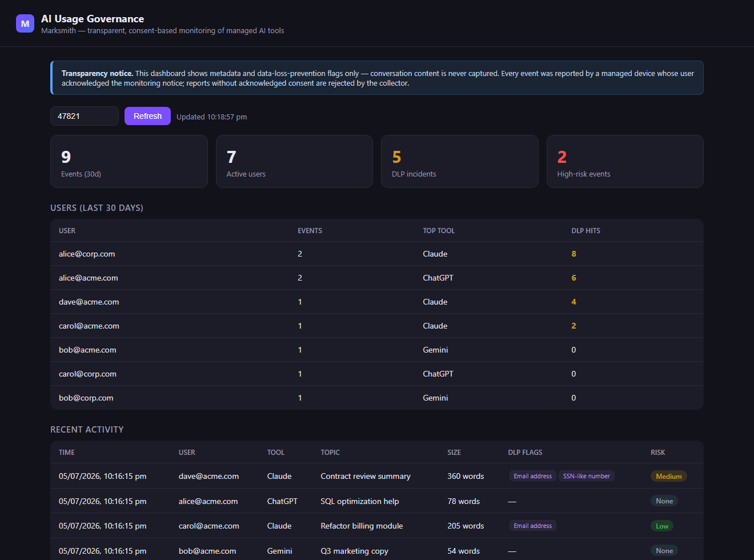
Task: Select the Active users stat card
Action: click(294, 161)
